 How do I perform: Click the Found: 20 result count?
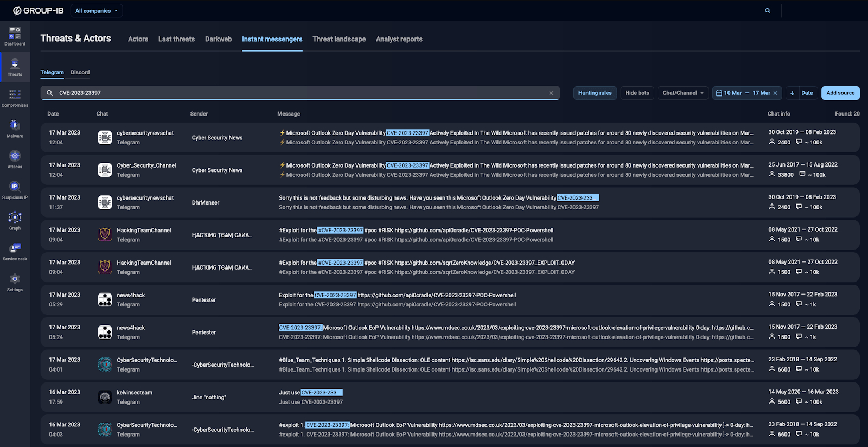click(847, 114)
